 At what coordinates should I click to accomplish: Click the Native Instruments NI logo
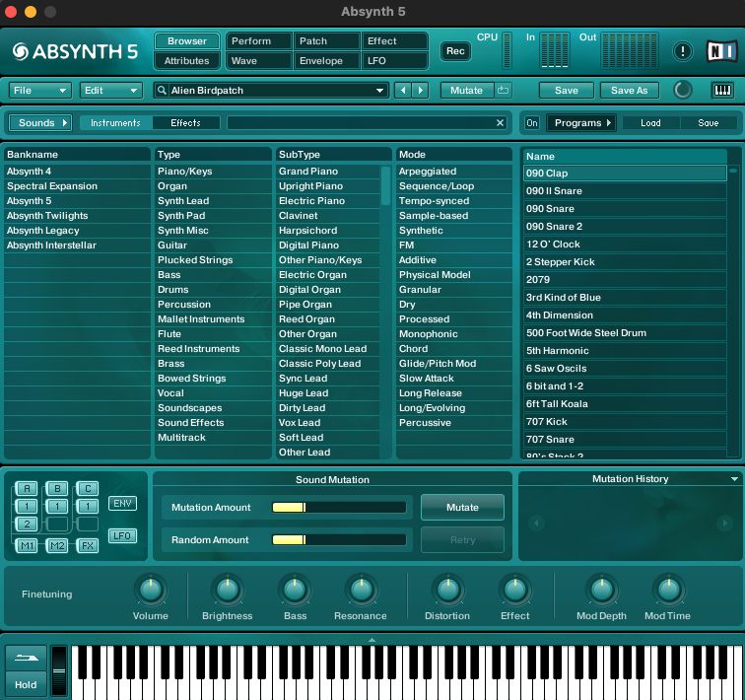point(720,51)
